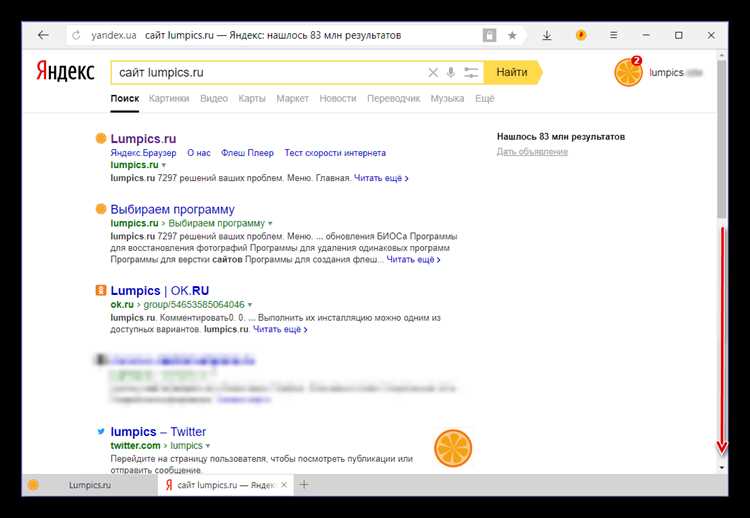The width and height of the screenshot is (750, 518).
Task: Open the Выбираем программу result title
Action: (172, 209)
